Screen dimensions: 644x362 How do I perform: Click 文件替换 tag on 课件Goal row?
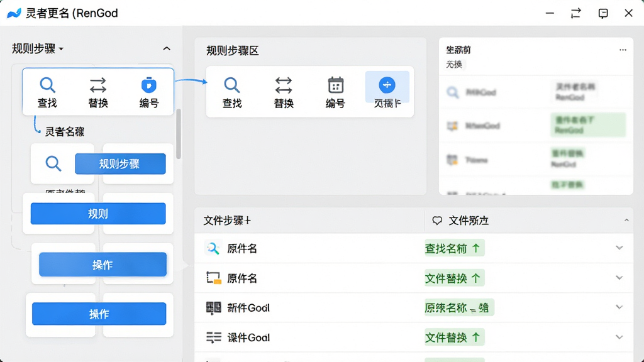click(x=454, y=337)
